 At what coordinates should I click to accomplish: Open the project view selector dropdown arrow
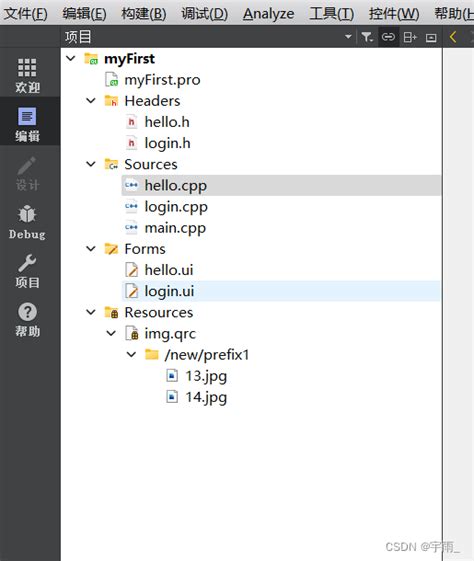point(348,37)
